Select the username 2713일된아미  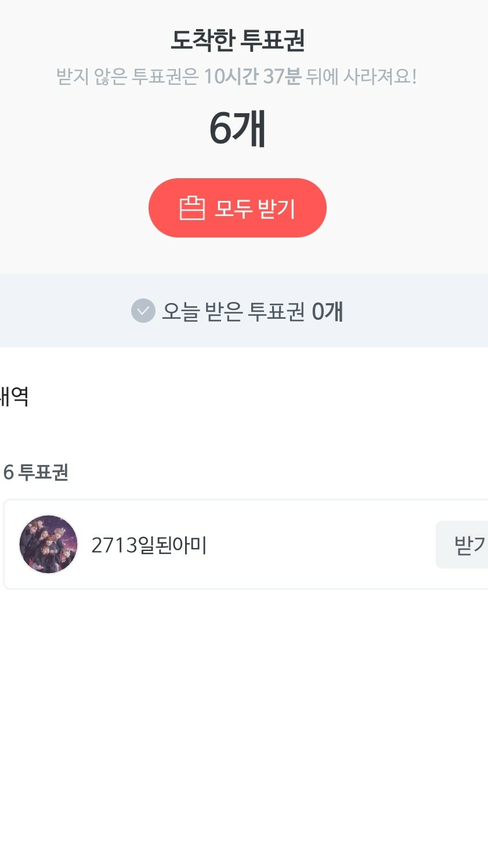tap(149, 545)
